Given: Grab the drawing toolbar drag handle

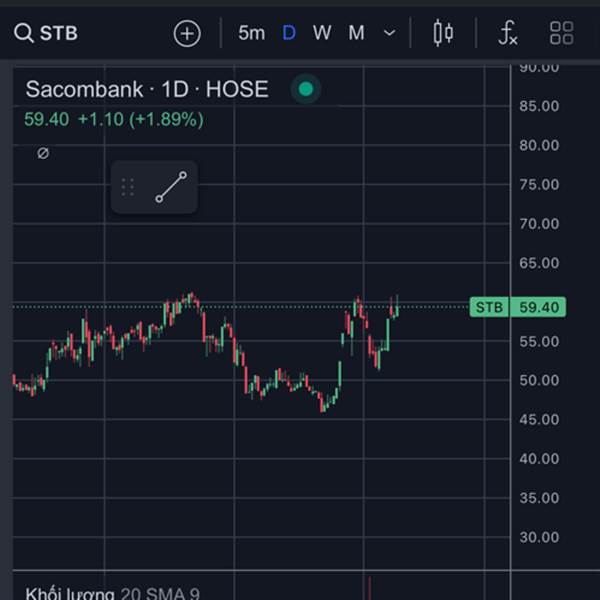Looking at the screenshot, I should 127,187.
